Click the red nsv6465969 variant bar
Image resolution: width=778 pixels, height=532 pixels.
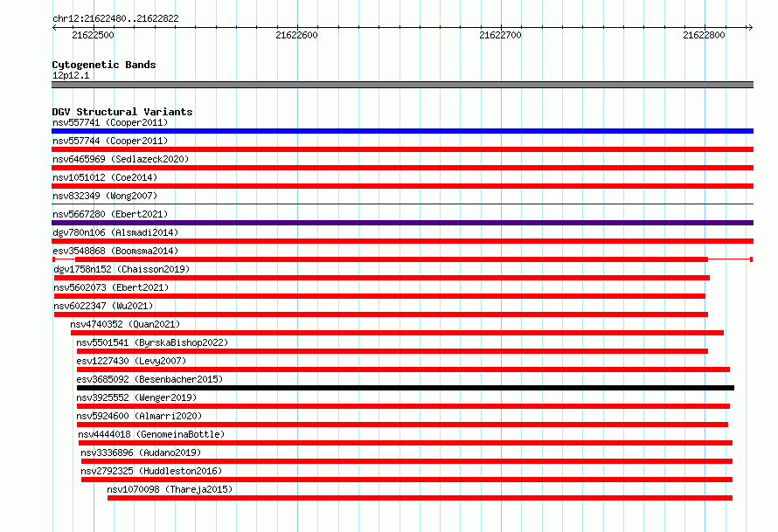point(402,168)
